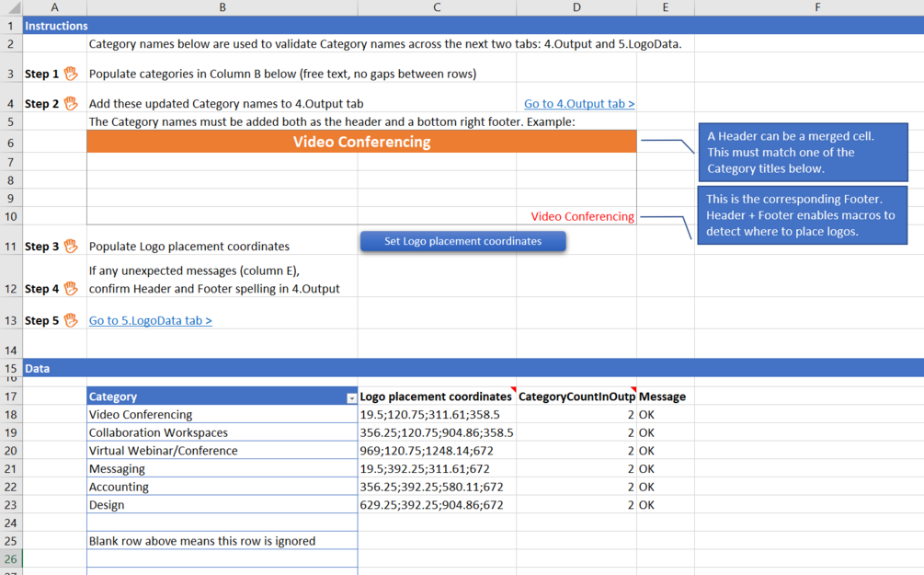Click the 'Add these updated Category names' instruction text
Screen dimensions: 924x575
tap(226, 104)
